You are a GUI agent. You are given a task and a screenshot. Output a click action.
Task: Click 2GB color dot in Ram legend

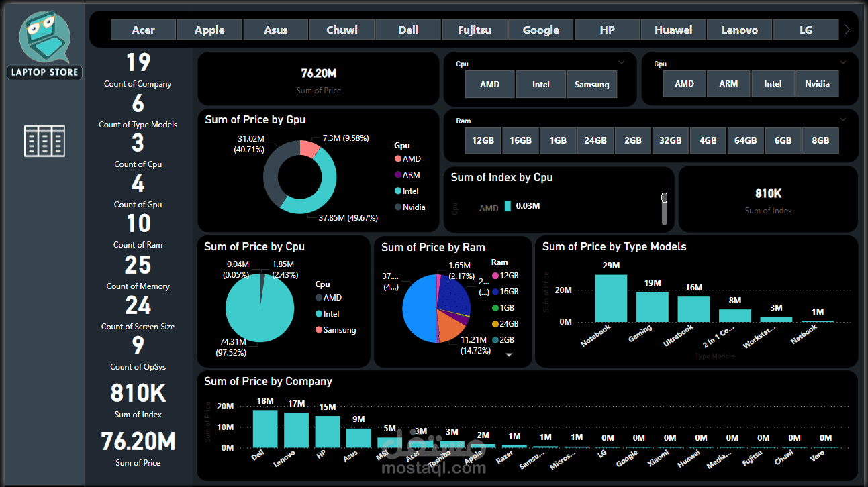tap(495, 340)
